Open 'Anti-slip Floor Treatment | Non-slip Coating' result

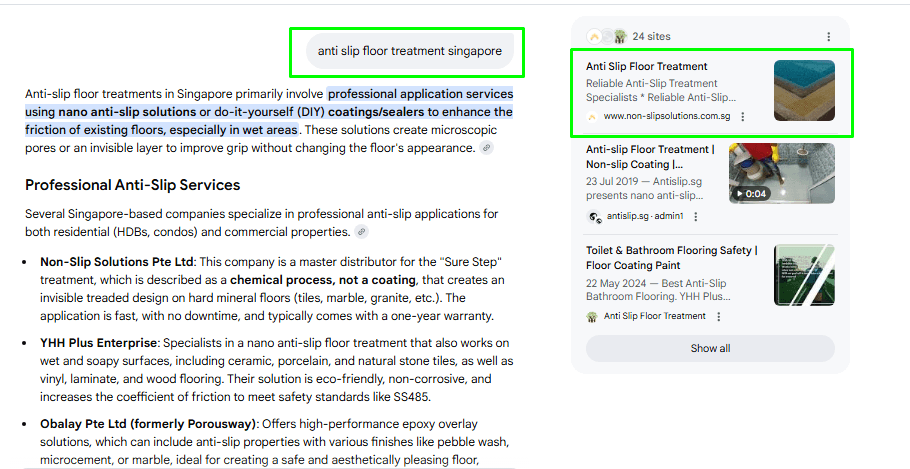click(x=650, y=157)
